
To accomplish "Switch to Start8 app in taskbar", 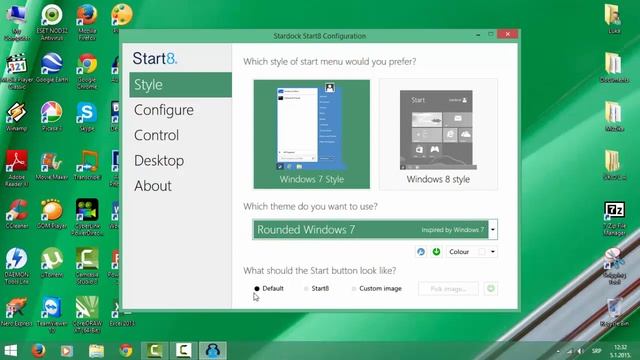I will 213,351.
